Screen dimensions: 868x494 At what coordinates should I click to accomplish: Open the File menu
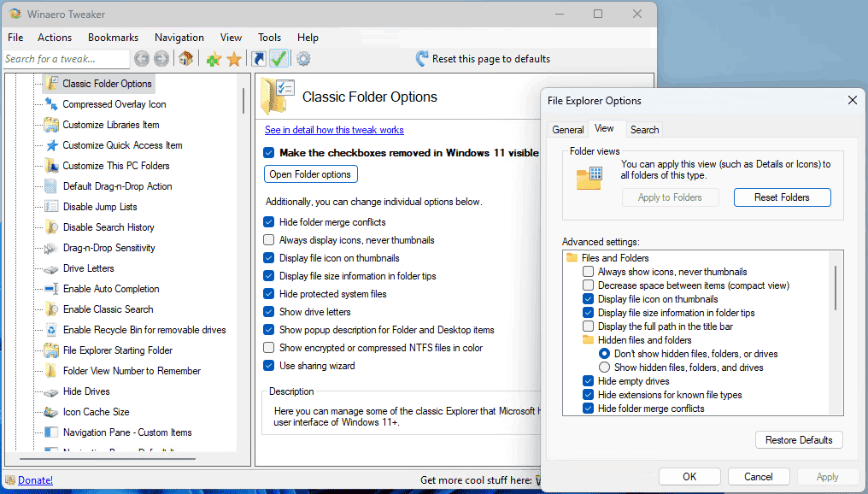pyautogui.click(x=15, y=37)
